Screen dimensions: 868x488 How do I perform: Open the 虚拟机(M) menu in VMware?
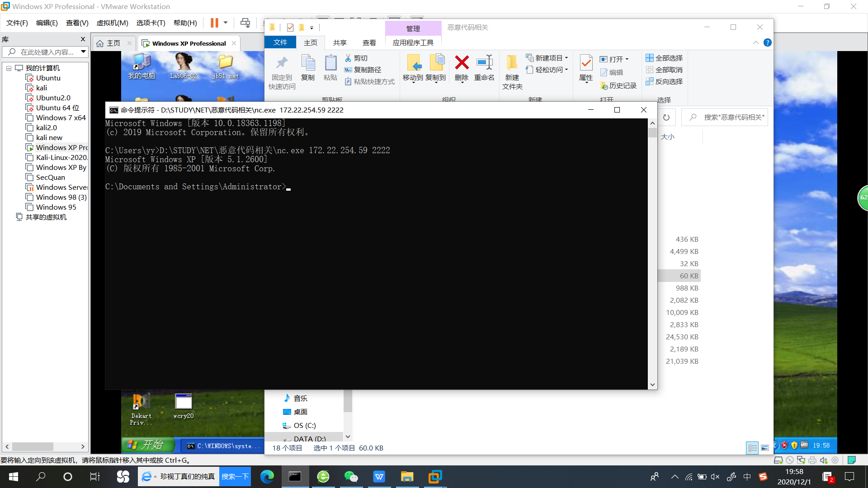[112, 23]
